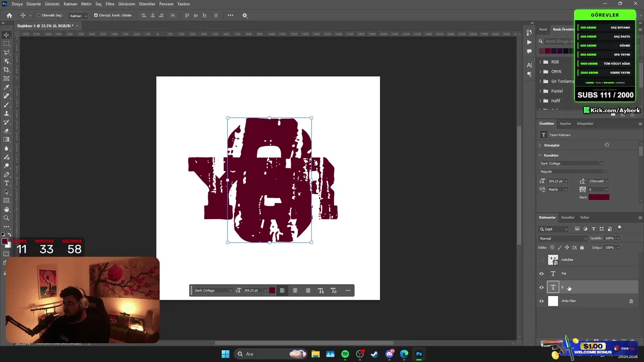
Task: Click the align top edges icon
Action: [187, 16]
